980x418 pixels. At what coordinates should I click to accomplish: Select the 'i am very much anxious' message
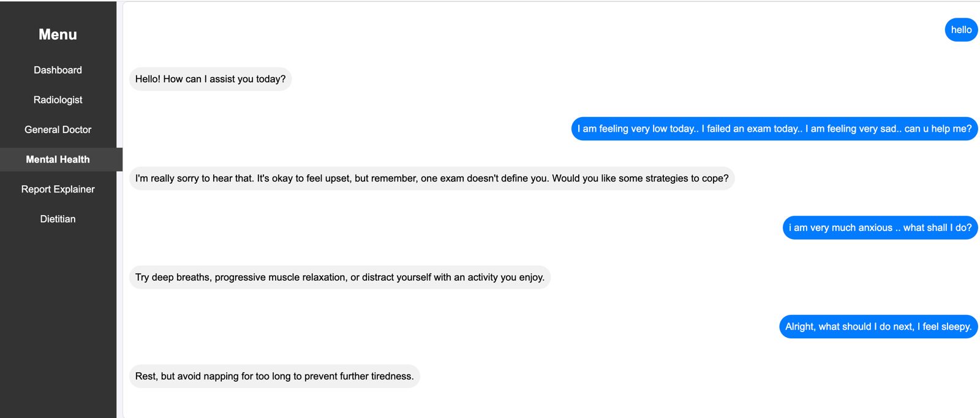[880, 228]
